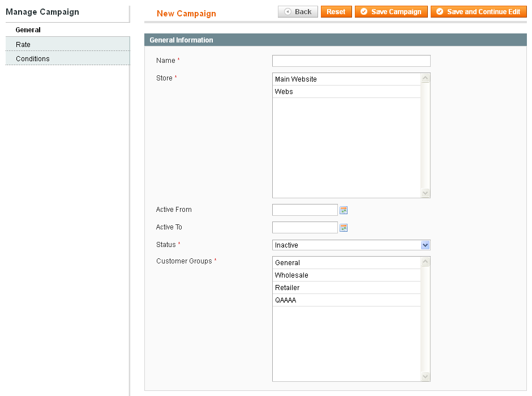
Task: Focus the Name input field
Action: point(351,61)
